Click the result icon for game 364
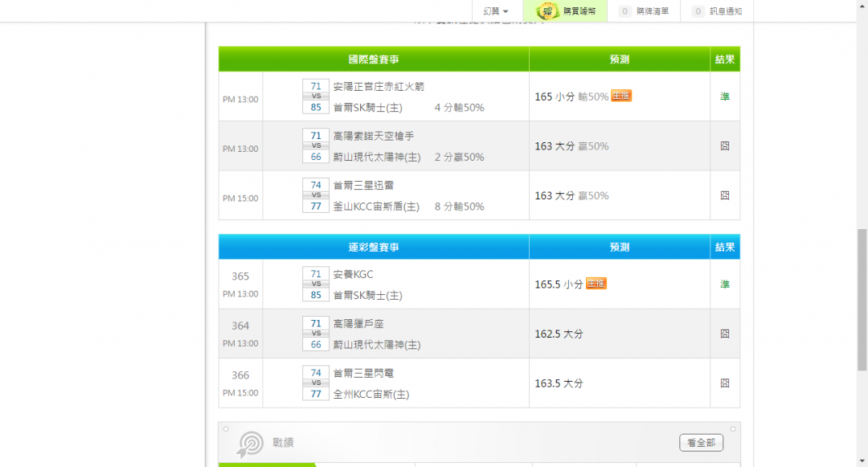The width and height of the screenshot is (868, 467). click(725, 334)
